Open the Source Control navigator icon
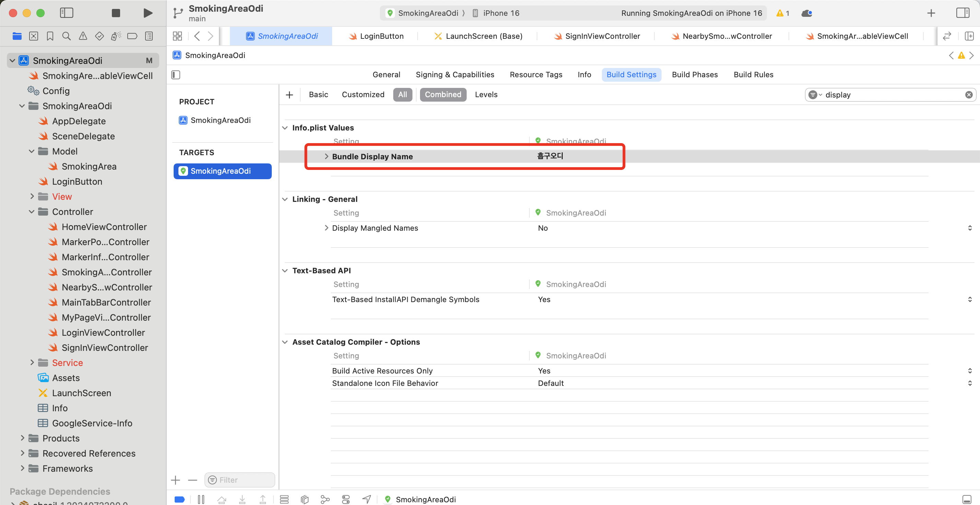This screenshot has width=980, height=505. tap(34, 36)
